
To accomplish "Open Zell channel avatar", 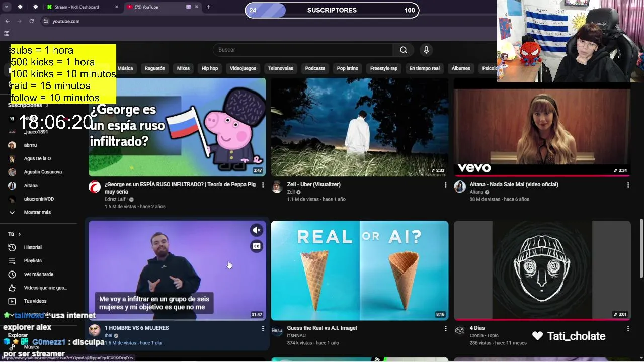I will (x=277, y=188).
